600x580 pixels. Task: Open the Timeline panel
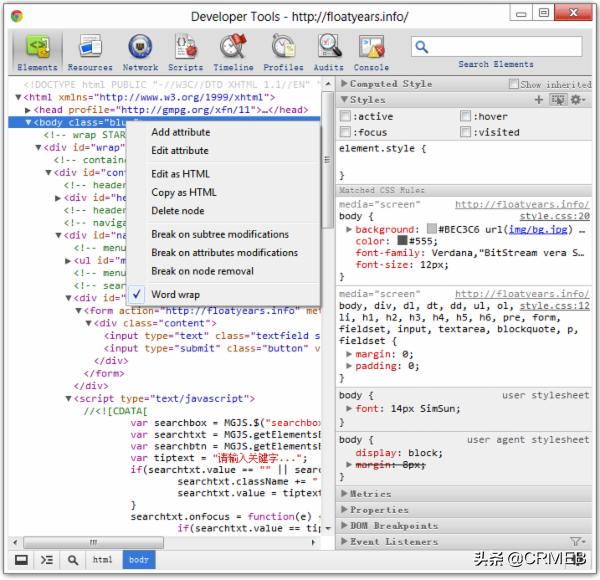click(233, 53)
